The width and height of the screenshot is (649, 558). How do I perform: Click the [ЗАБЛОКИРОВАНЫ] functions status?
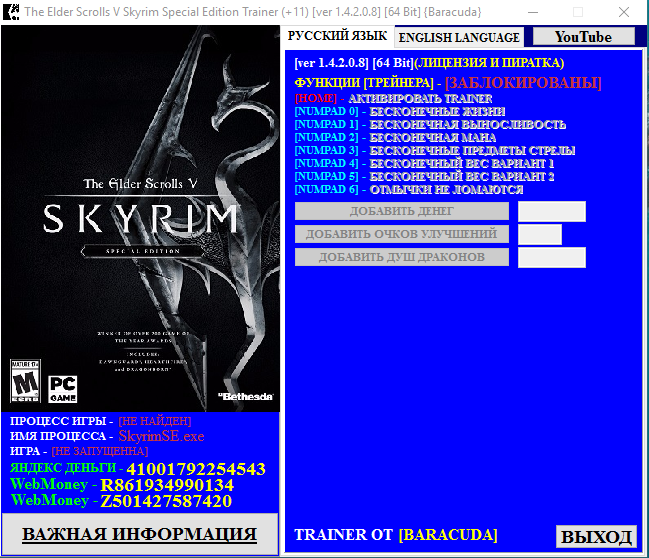pyautogui.click(x=523, y=82)
